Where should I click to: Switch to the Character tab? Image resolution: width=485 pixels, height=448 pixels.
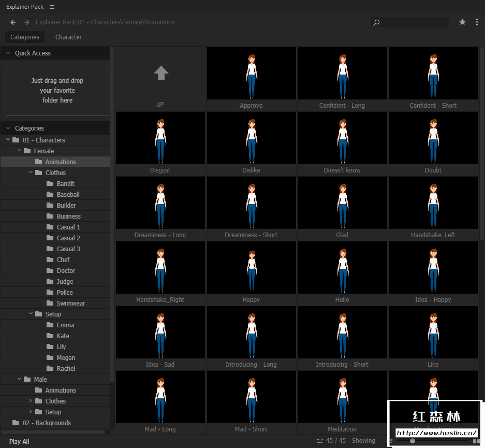68,37
